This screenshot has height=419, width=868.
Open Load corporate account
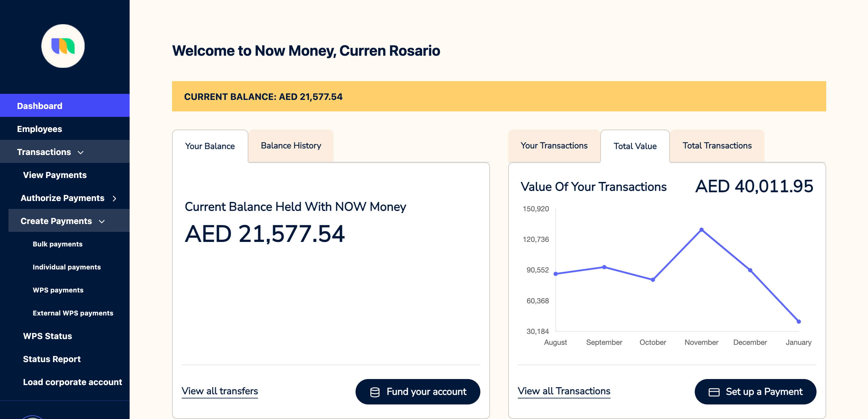tap(72, 382)
